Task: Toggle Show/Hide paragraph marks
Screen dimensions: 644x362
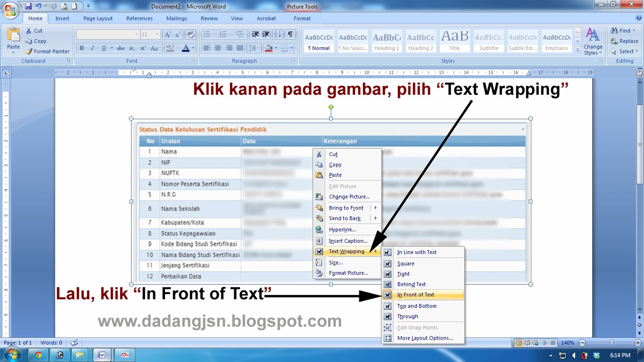Action: [x=290, y=34]
